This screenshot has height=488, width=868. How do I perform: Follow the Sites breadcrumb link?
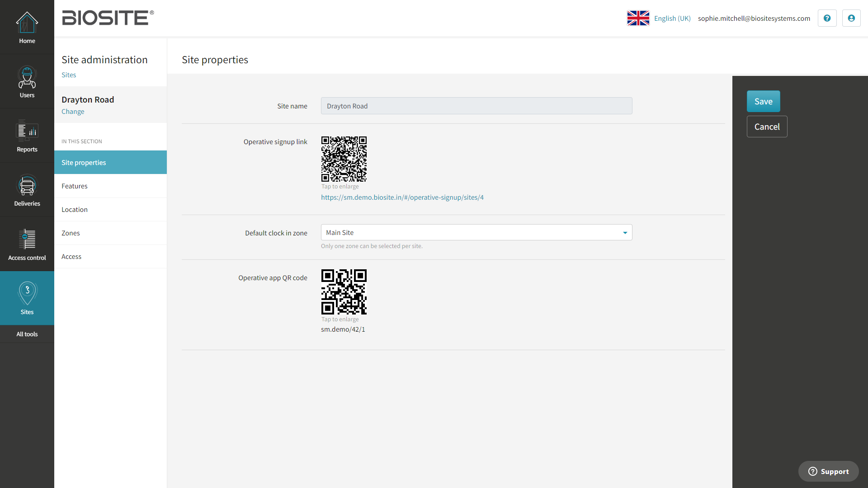[x=69, y=75]
